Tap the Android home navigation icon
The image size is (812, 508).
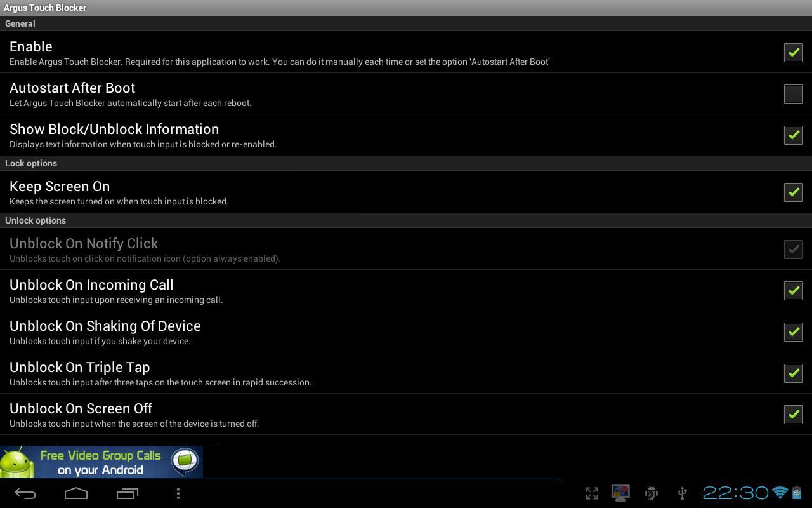(x=76, y=493)
